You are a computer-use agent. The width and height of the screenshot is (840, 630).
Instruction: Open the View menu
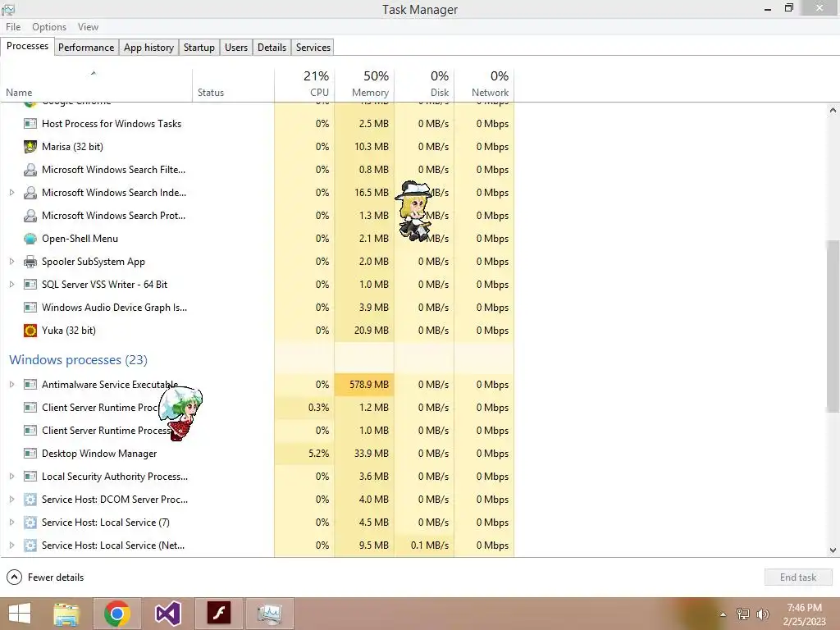click(x=88, y=27)
